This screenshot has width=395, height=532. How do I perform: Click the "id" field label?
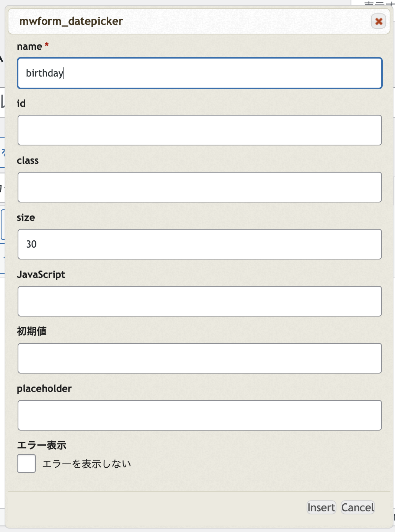click(x=21, y=103)
